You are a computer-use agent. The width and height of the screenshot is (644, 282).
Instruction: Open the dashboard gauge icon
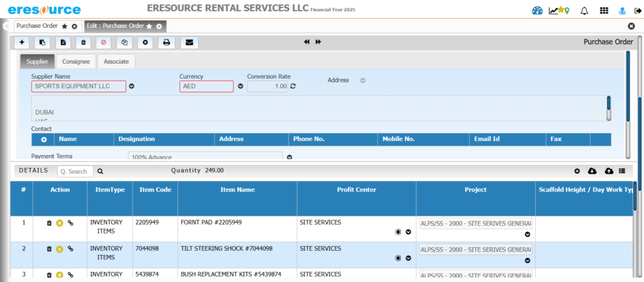(536, 11)
